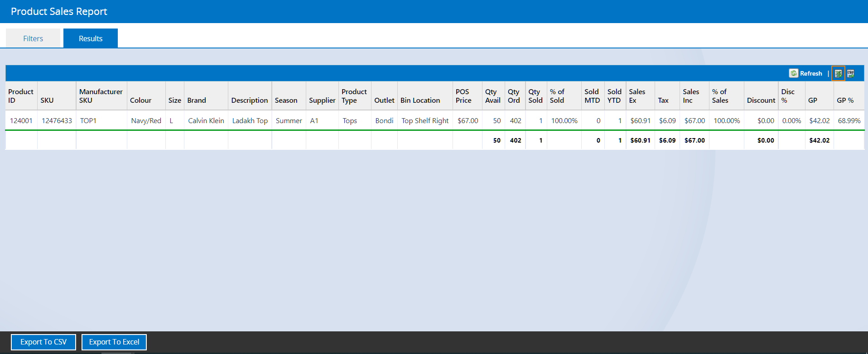
Task: Click the bold 402 Qty Ord total
Action: 516,140
